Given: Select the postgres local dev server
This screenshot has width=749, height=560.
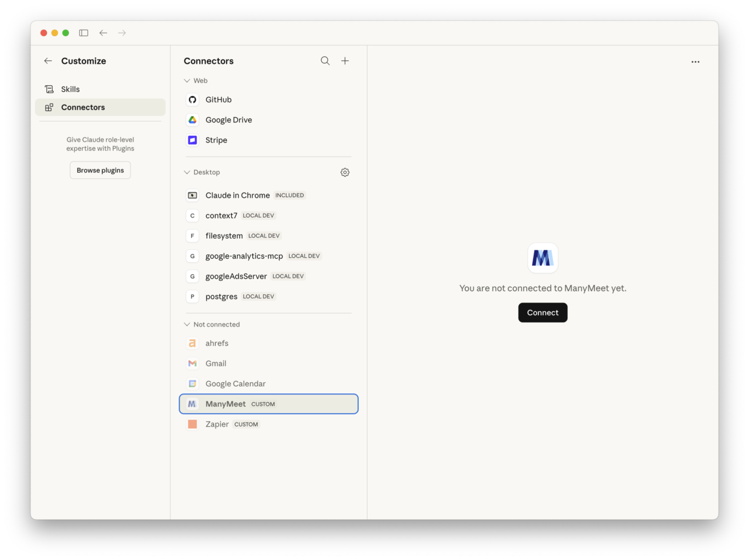Looking at the screenshot, I should pyautogui.click(x=221, y=296).
